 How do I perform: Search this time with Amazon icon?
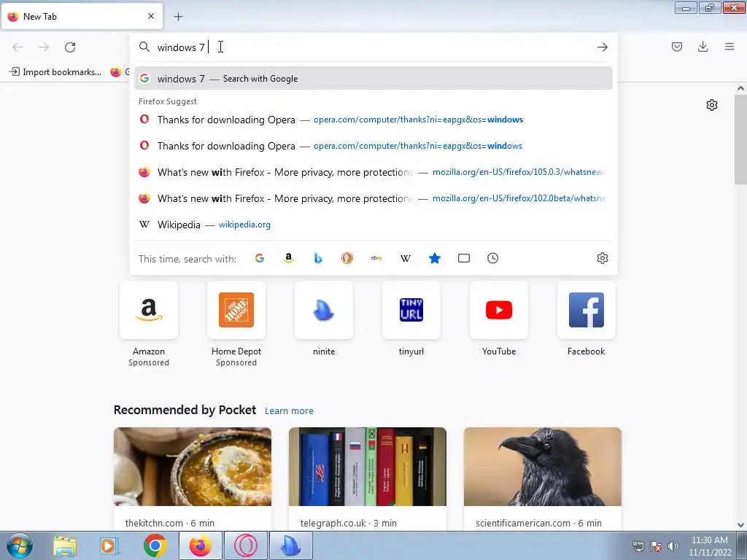click(x=289, y=258)
